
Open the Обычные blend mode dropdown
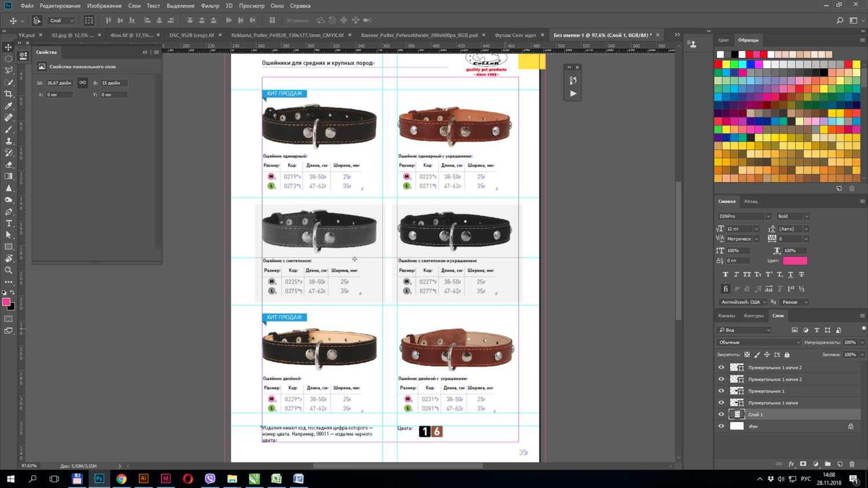coord(759,342)
